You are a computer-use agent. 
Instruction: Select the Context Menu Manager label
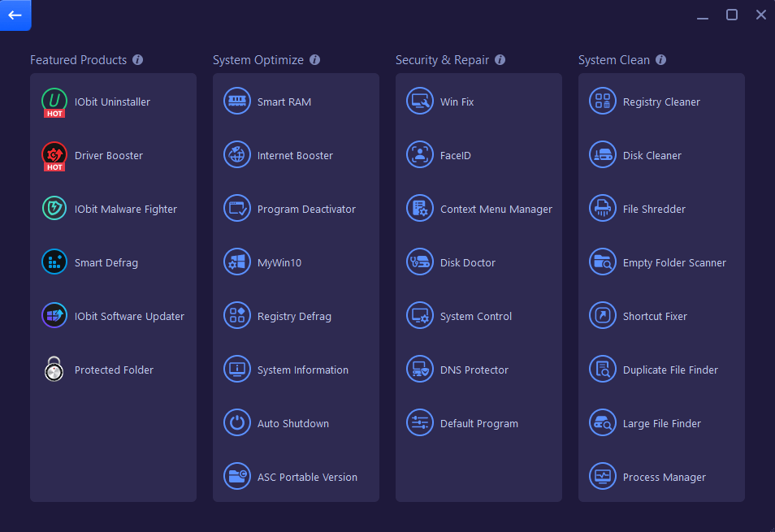496,210
